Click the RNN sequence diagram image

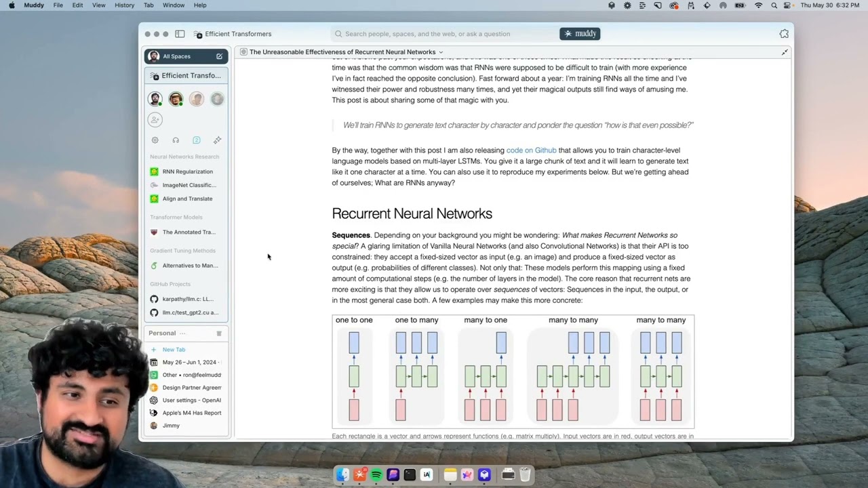coord(513,371)
